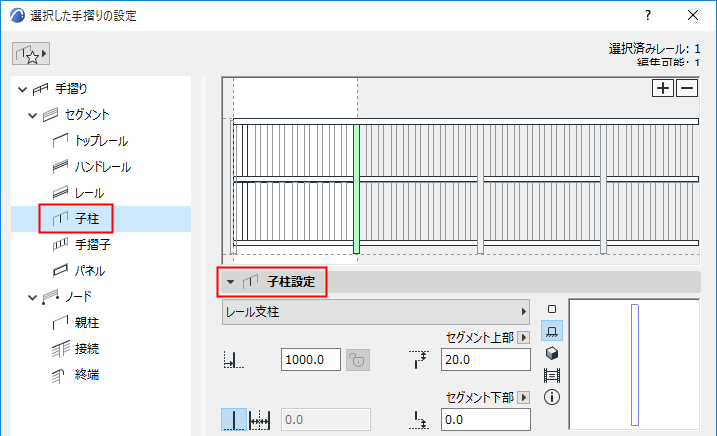Switch preview to elevation view icon

pyautogui.click(x=552, y=331)
